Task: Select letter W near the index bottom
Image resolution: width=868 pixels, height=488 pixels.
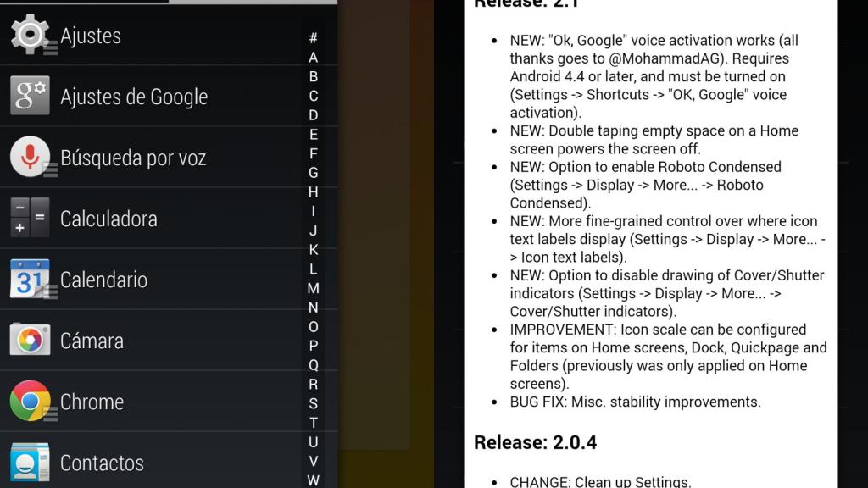Action: click(x=314, y=481)
